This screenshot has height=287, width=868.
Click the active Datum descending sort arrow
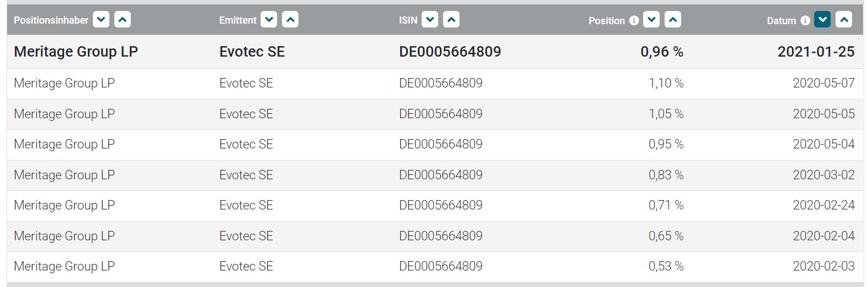822,20
